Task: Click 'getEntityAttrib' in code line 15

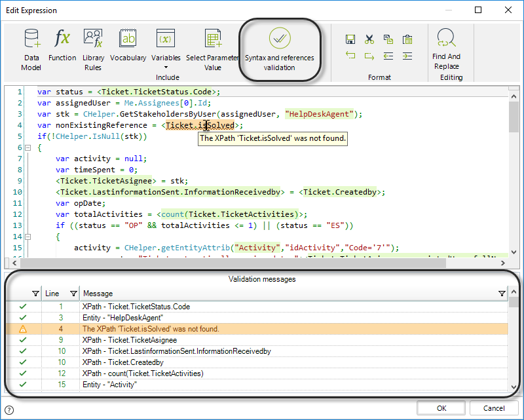Action: [x=195, y=248]
